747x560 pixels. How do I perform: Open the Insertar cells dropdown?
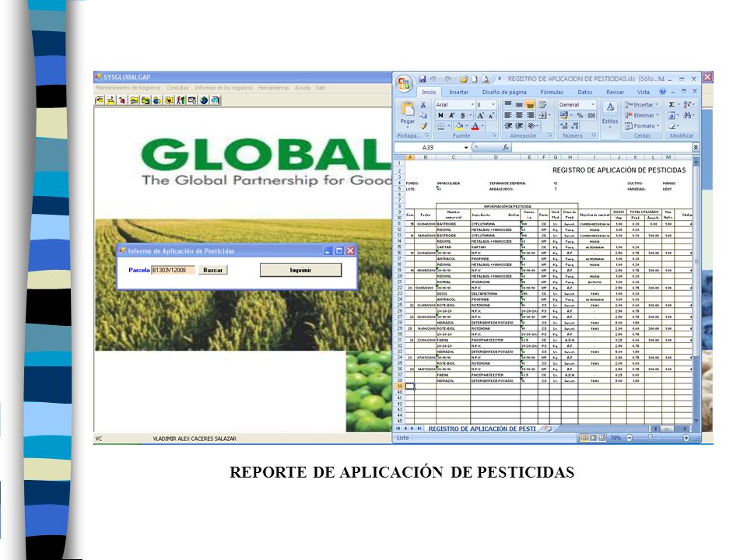pyautogui.click(x=641, y=105)
